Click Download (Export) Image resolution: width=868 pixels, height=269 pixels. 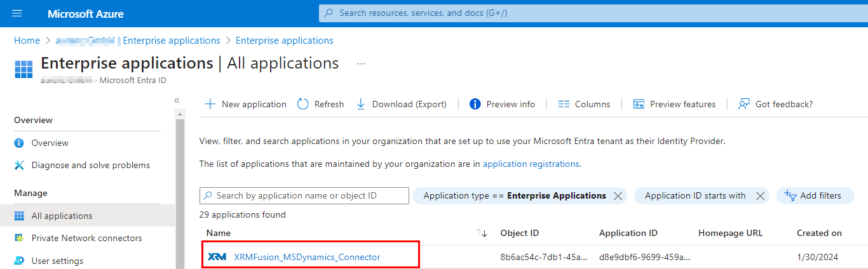point(401,104)
